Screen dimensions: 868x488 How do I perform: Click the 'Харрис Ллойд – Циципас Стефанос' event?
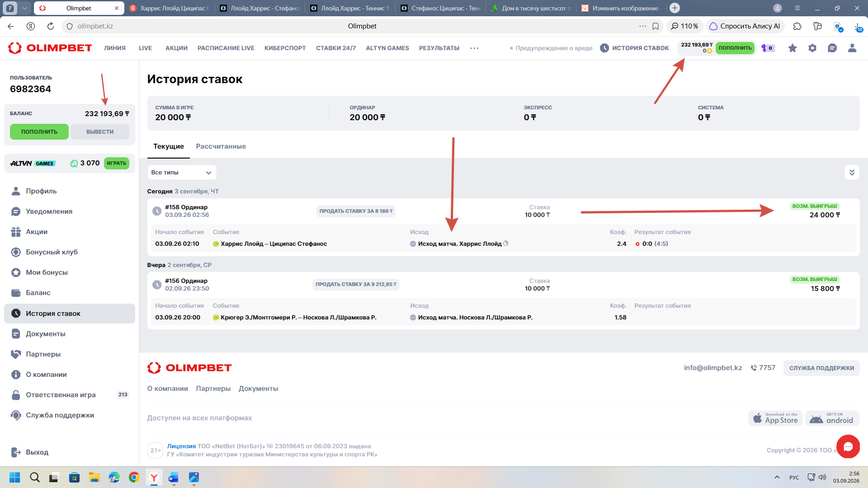click(274, 244)
